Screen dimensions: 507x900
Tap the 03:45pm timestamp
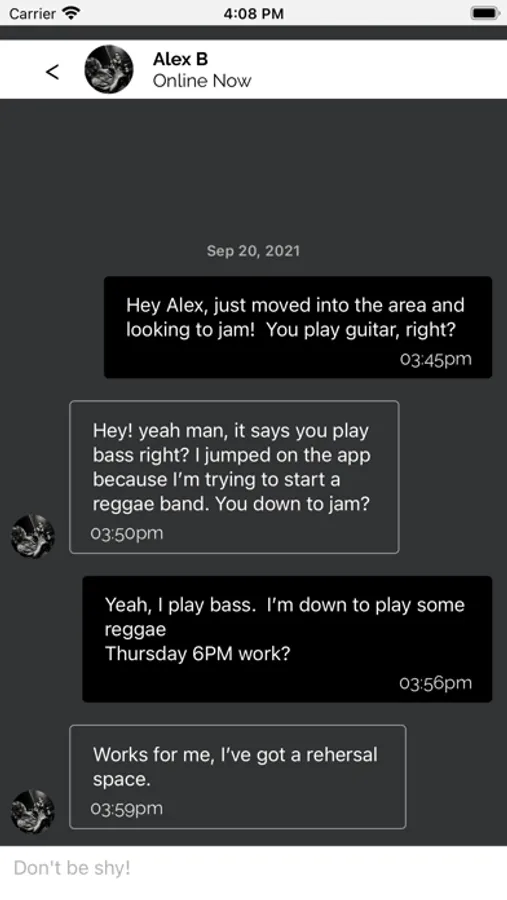coord(436,359)
